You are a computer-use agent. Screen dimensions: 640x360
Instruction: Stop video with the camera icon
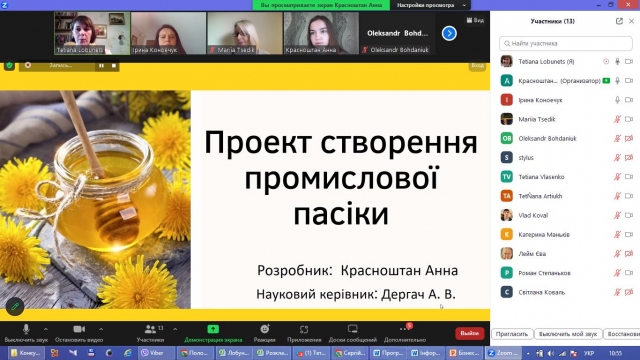point(79,329)
